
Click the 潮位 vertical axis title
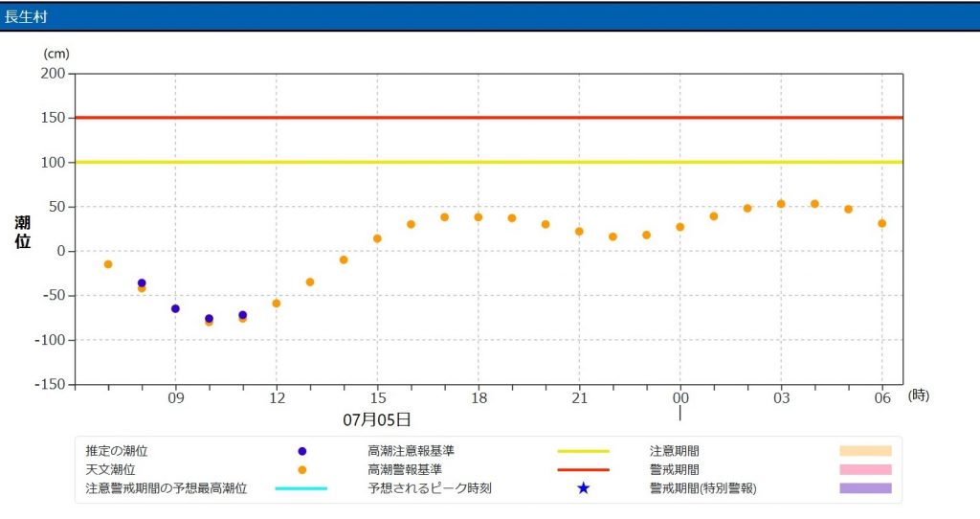click(23, 232)
